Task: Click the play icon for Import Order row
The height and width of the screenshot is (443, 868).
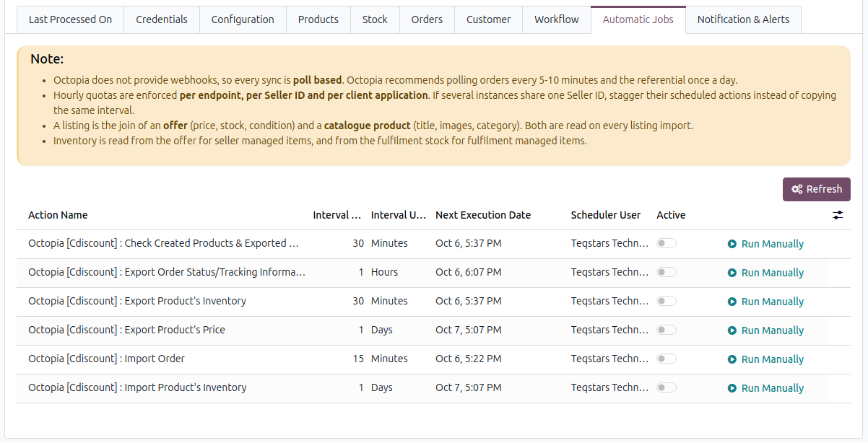Action: tap(732, 359)
